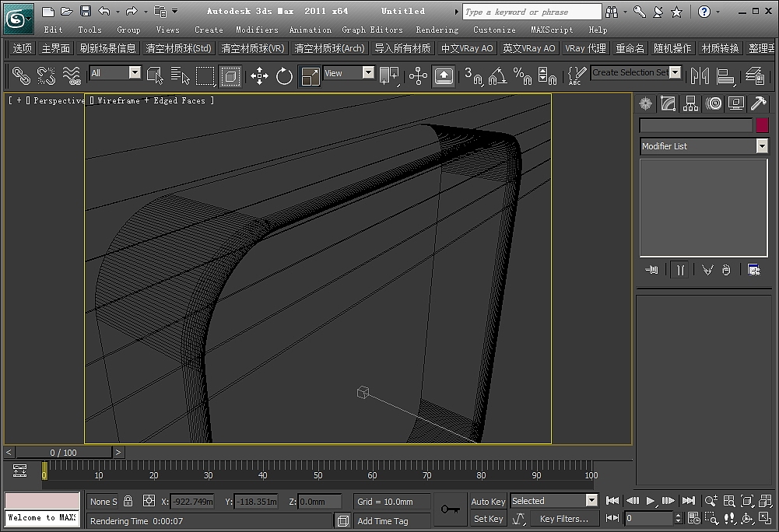Click the 导入所有材质 button

point(402,48)
